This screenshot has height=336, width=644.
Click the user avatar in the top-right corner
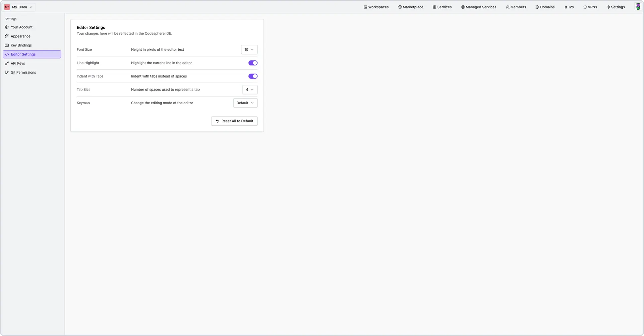coord(638,6)
